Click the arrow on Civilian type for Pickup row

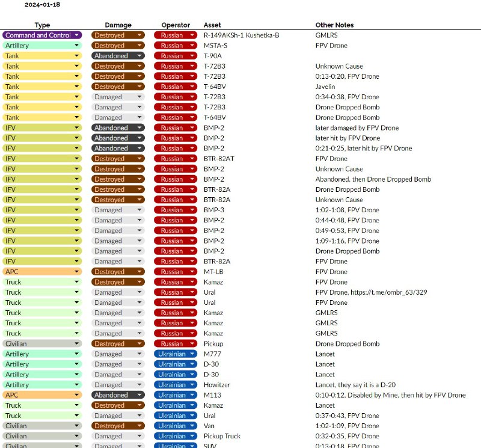[x=77, y=344]
